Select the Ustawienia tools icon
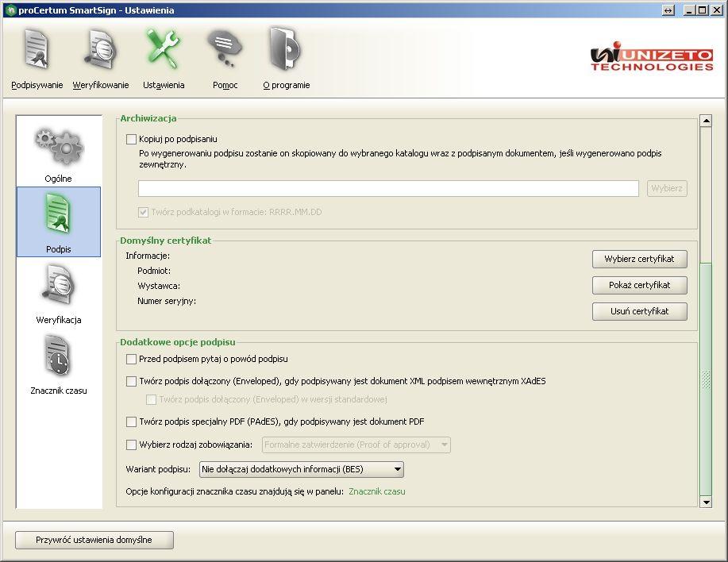This screenshot has width=728, height=562. 163,48
